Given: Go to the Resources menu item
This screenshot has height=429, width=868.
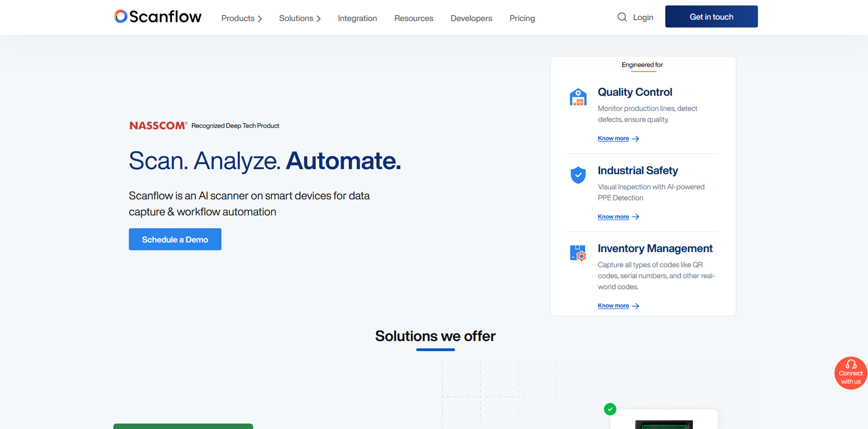Looking at the screenshot, I should tap(413, 18).
